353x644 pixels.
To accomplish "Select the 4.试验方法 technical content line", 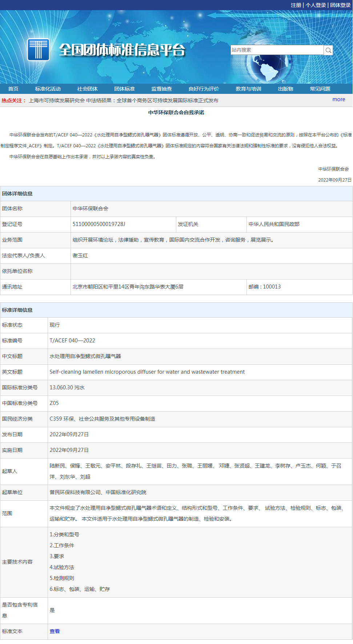I will point(62,567).
